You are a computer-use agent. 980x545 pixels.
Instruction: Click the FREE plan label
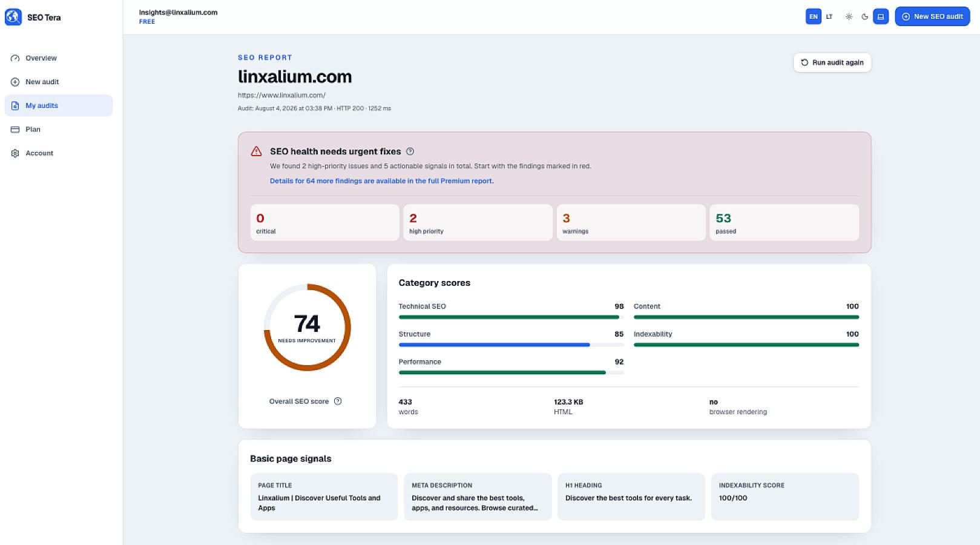coord(147,22)
